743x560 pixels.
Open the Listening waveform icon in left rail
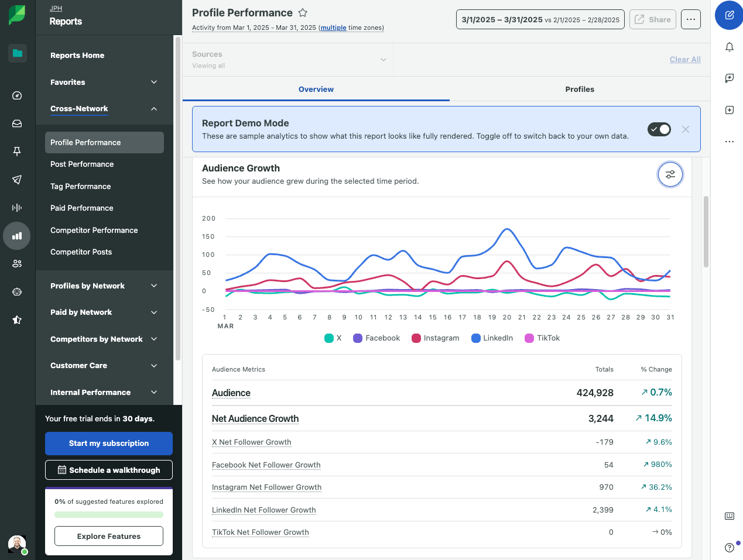[x=16, y=208]
